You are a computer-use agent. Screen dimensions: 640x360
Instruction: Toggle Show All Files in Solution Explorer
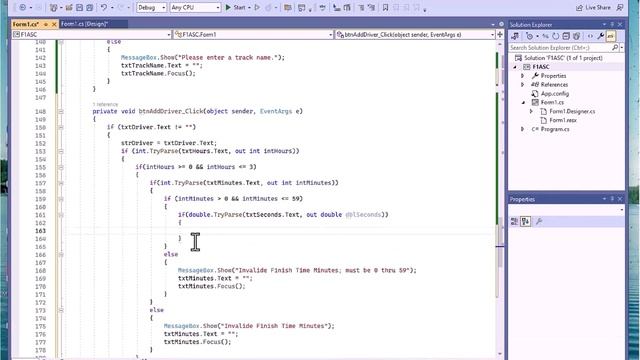click(576, 36)
